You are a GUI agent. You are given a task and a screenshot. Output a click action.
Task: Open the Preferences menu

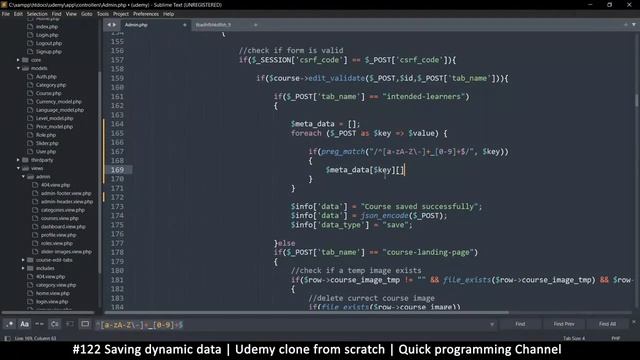146,14
